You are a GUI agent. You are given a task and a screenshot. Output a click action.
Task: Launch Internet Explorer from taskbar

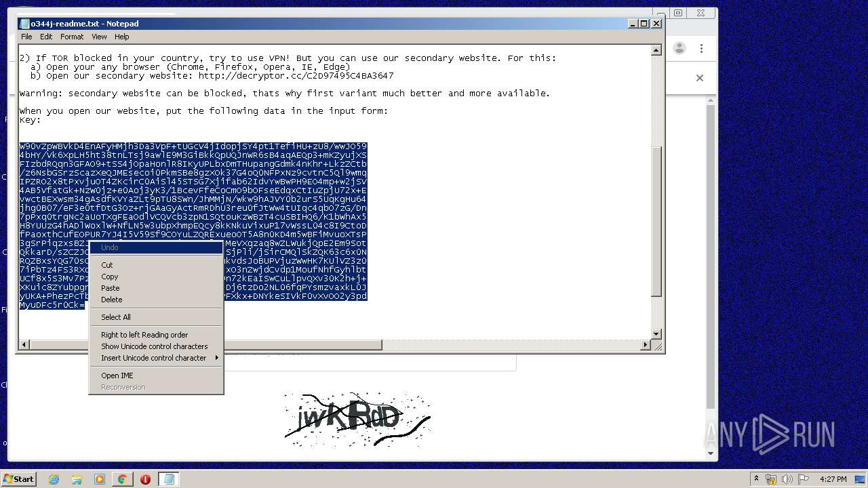pos(54,479)
